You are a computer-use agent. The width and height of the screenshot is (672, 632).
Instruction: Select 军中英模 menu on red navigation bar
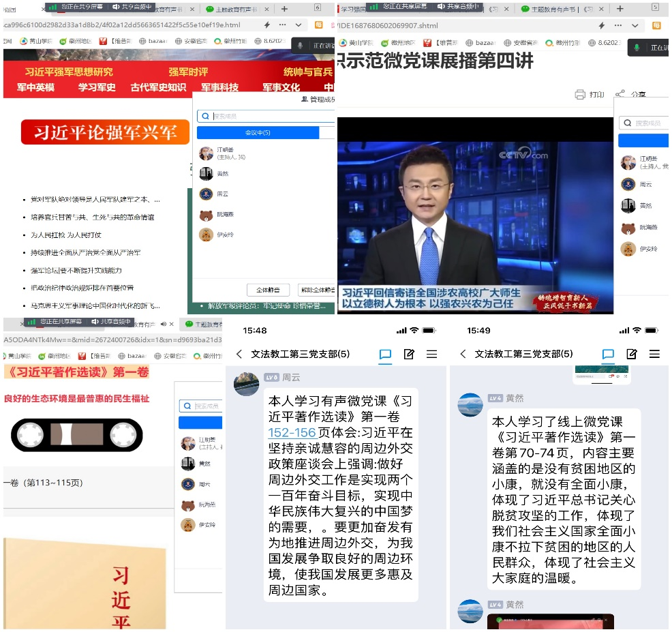click(x=35, y=87)
